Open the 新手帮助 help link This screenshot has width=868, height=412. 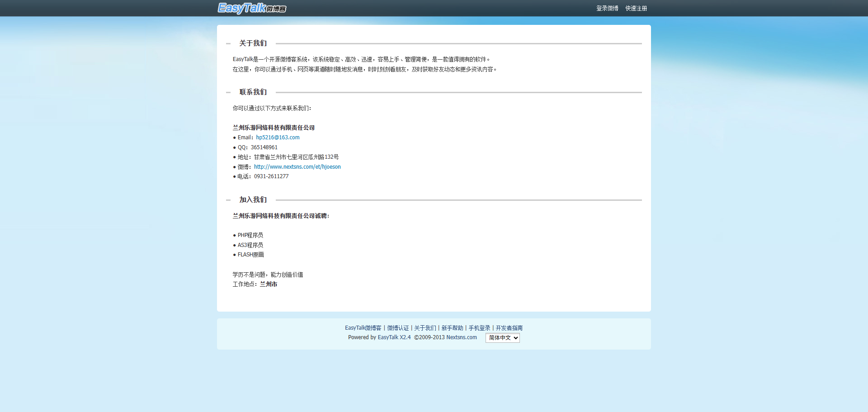pyautogui.click(x=452, y=328)
